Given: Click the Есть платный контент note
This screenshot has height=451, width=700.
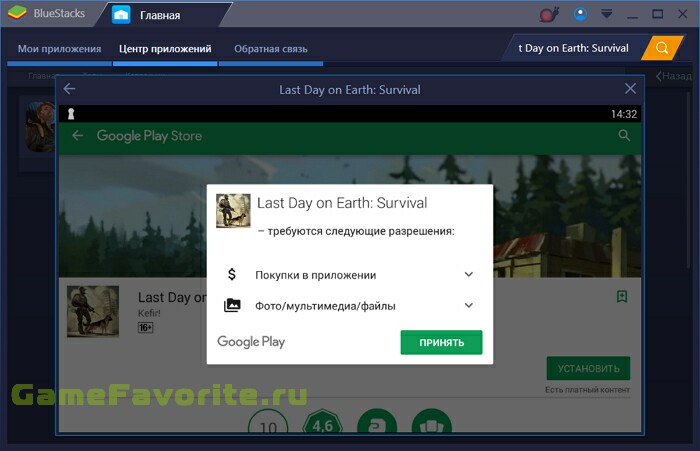Looking at the screenshot, I should [x=587, y=390].
